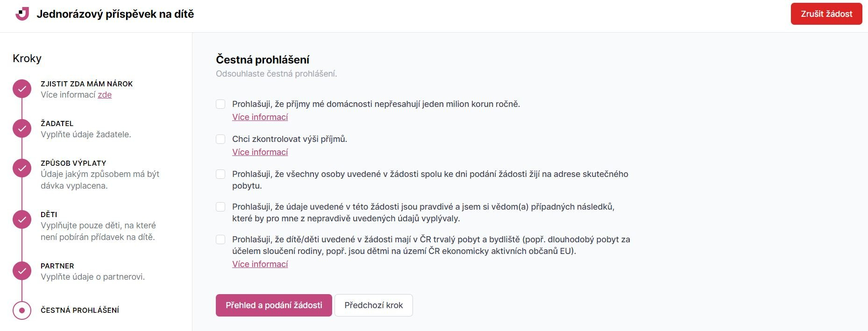Go to Partner step via checkmark icon
Viewport: 868px width, 331px height.
22,271
